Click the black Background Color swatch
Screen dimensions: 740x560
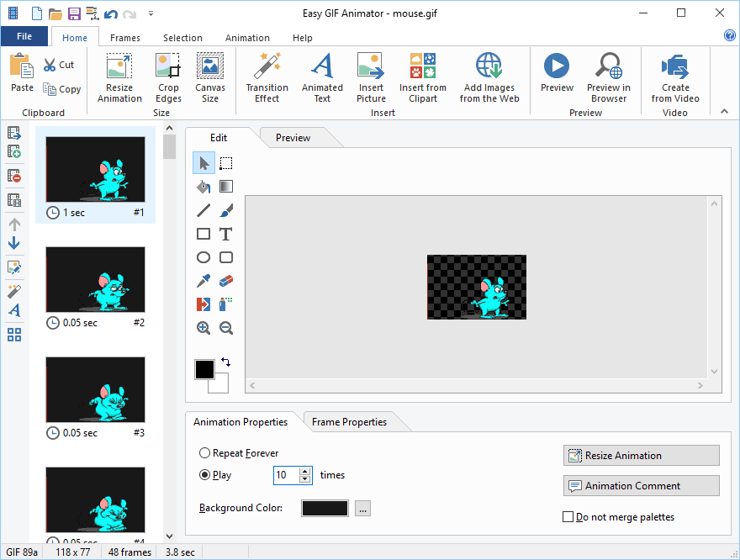pos(324,508)
